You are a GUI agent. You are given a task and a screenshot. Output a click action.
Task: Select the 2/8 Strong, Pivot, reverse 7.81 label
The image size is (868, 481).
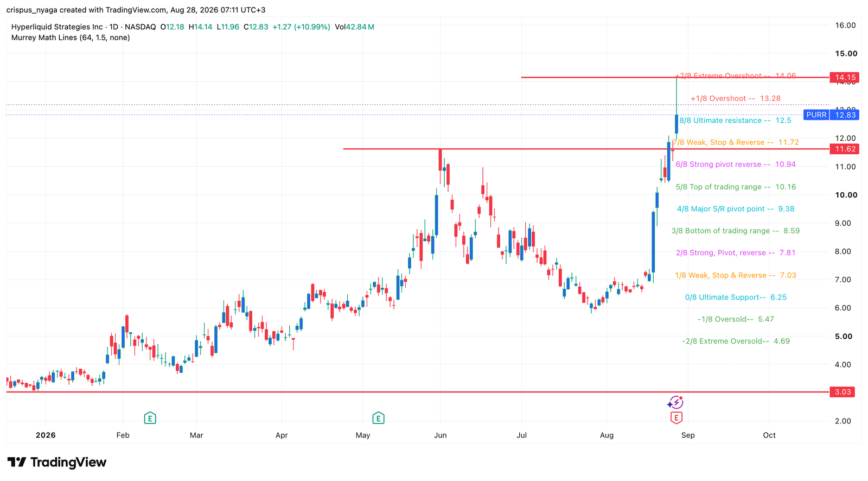tap(736, 252)
